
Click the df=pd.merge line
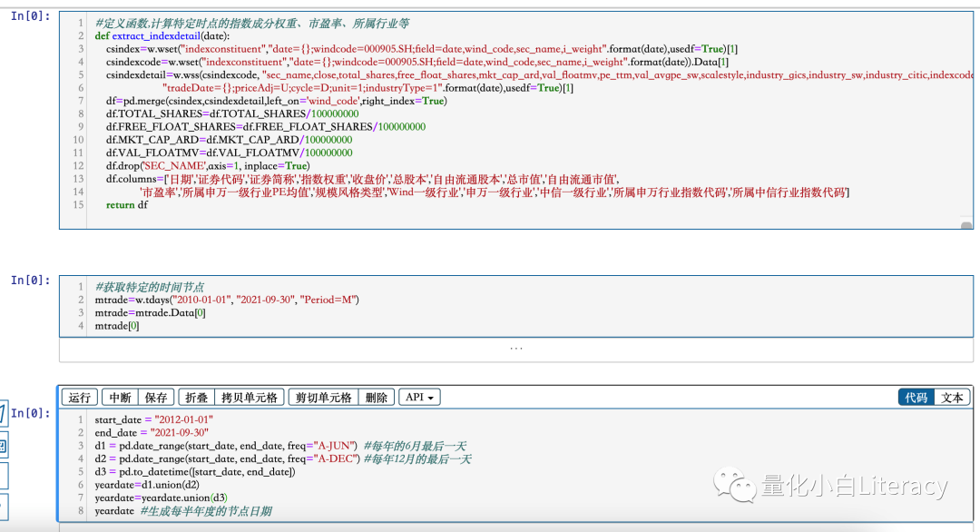point(276,101)
